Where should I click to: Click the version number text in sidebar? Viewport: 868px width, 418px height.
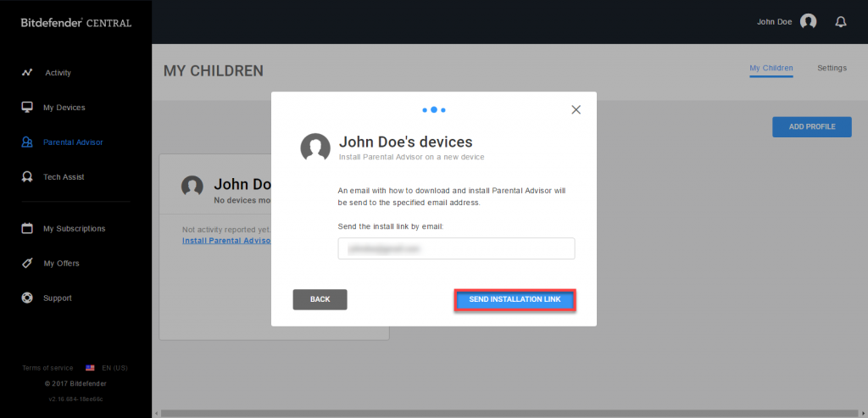pos(75,398)
